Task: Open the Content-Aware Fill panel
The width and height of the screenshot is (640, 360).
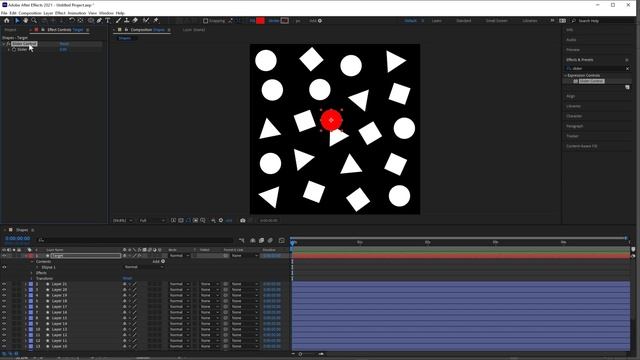Action: coord(582,146)
